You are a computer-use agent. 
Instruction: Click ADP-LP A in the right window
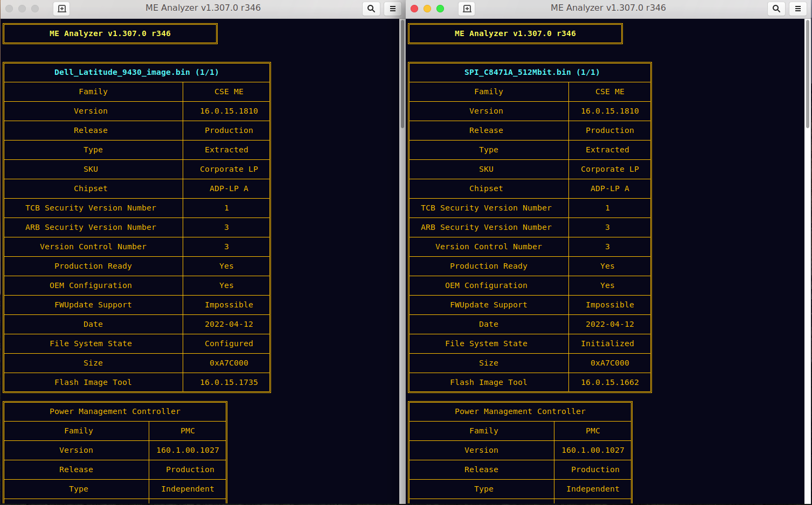point(610,188)
